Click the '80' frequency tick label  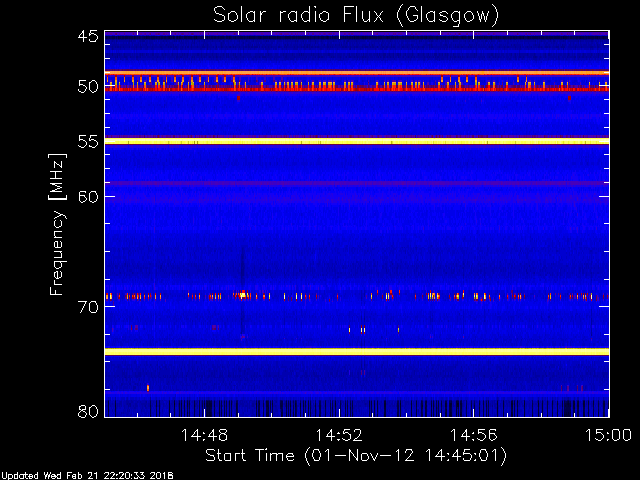pyautogui.click(x=88, y=411)
